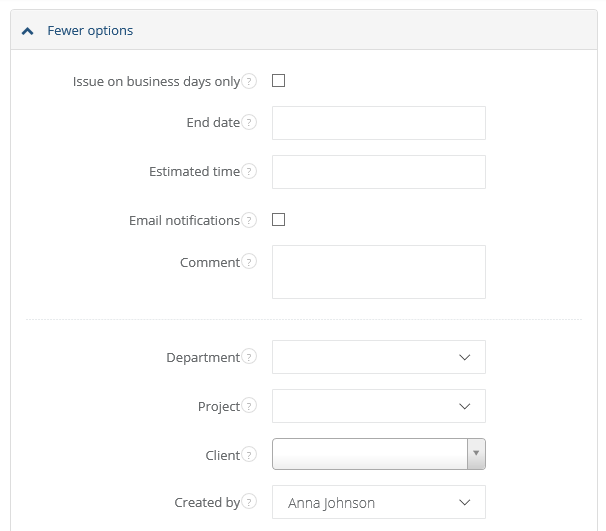Click inside the Comment text area

point(378,272)
